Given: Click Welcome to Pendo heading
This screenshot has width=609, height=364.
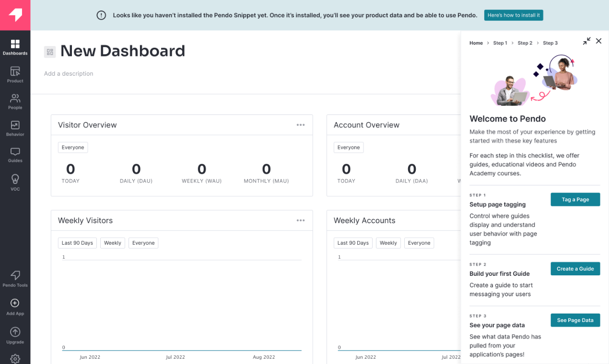Looking at the screenshot, I should pyautogui.click(x=507, y=119).
